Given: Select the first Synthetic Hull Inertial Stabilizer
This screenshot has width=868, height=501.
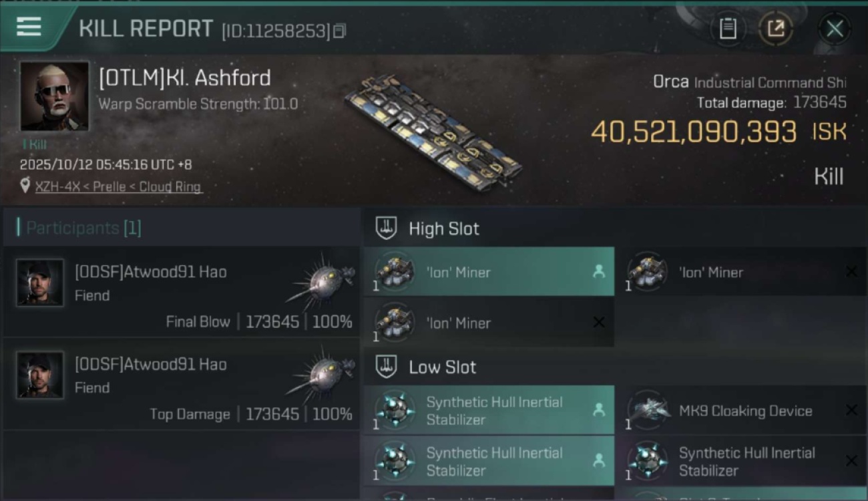Looking at the screenshot, I should pyautogui.click(x=489, y=411).
